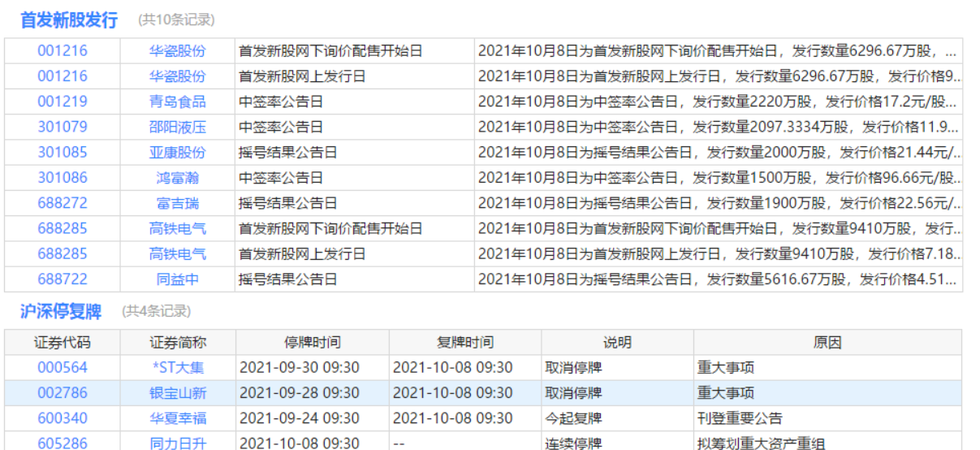
Task: Click the 说明 column header
Action: pos(617,343)
